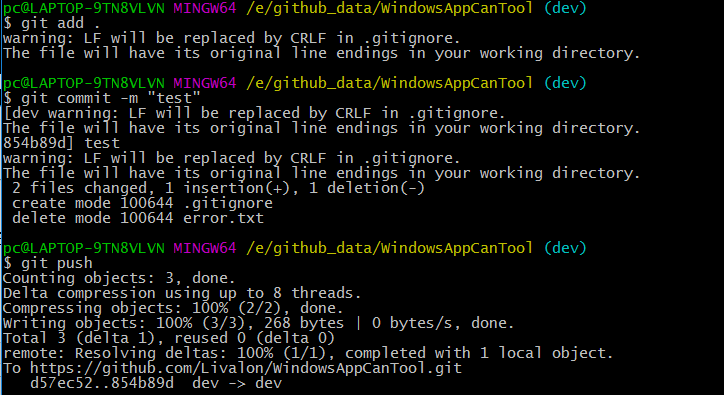Select "Compressing objects: 100% (2/2)" line
This screenshot has width=725, height=395.
[173, 308]
